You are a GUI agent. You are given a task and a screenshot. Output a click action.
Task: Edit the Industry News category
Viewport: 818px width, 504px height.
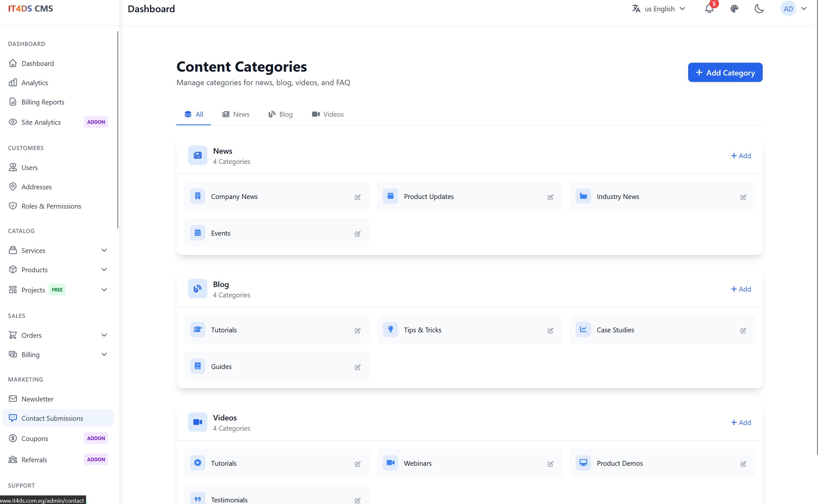(x=743, y=197)
